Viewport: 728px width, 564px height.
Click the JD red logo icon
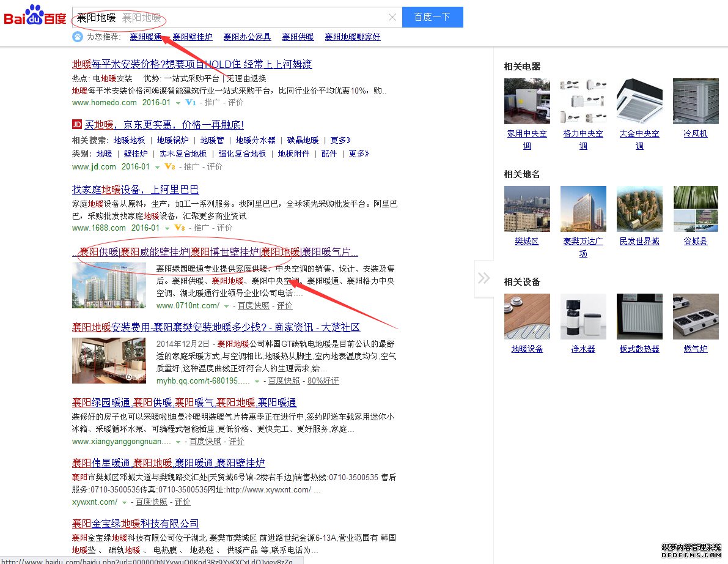(77, 125)
